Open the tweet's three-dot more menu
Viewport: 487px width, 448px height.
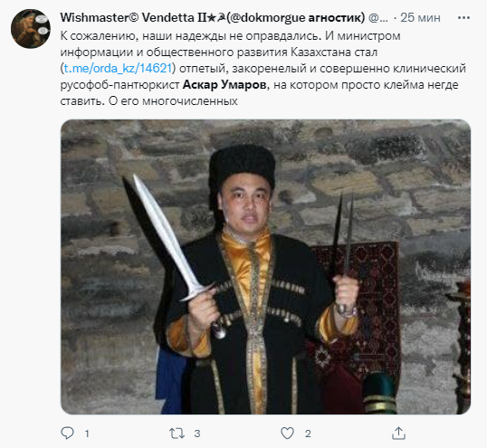coord(463,18)
